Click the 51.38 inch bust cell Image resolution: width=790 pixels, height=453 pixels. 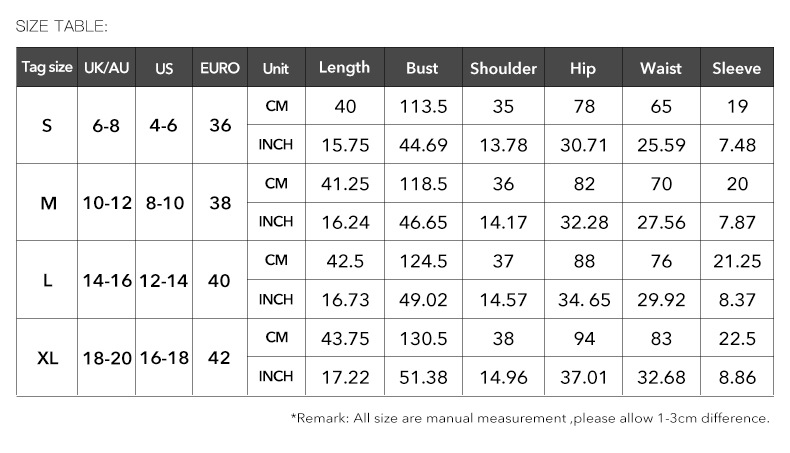[x=422, y=377]
